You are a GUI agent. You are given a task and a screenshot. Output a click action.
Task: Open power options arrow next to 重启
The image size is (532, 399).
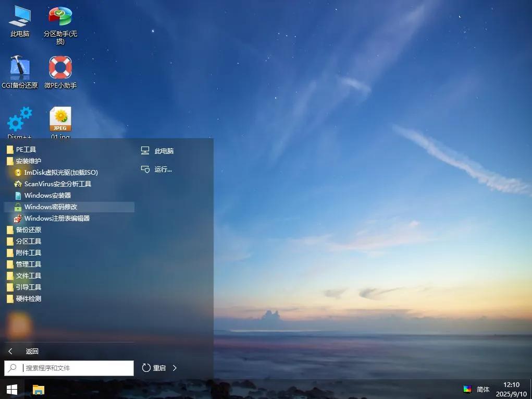tap(175, 368)
